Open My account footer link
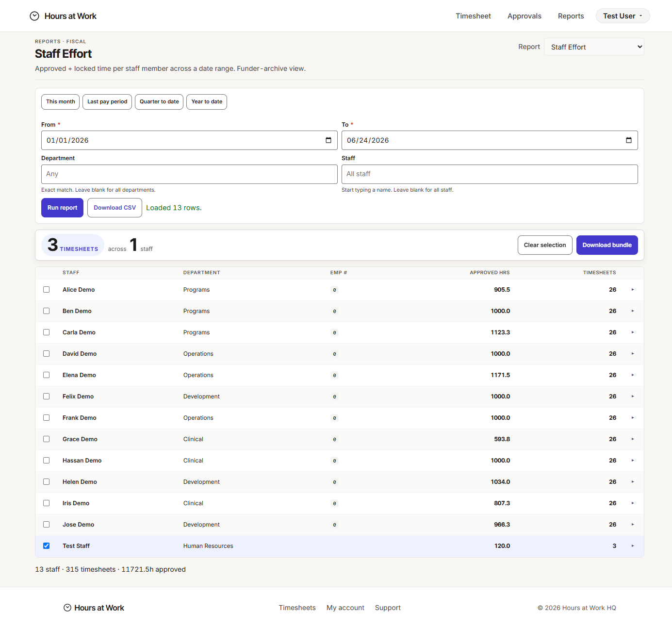Image resolution: width=672 pixels, height=628 pixels. pyautogui.click(x=345, y=608)
